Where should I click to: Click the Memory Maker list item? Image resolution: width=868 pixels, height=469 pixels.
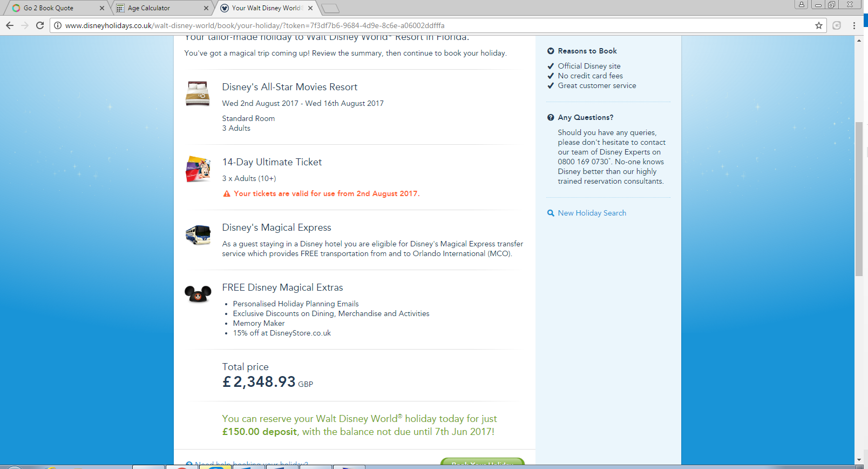pos(259,323)
